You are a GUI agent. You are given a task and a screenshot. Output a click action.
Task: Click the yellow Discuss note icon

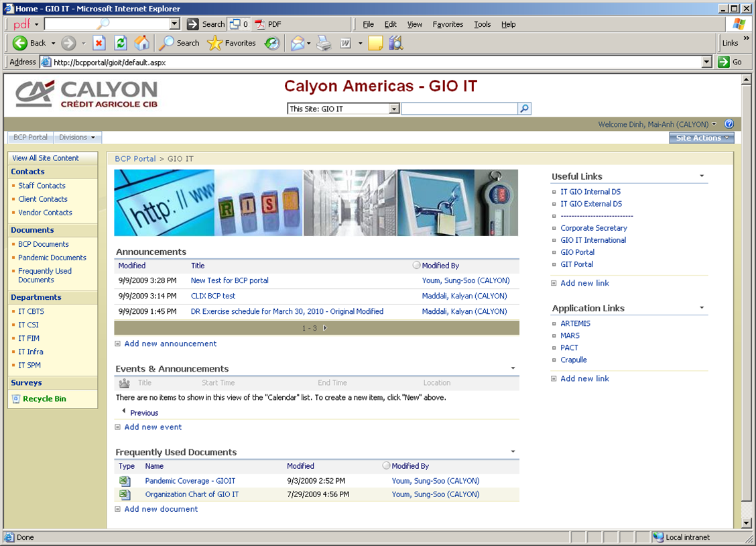375,43
